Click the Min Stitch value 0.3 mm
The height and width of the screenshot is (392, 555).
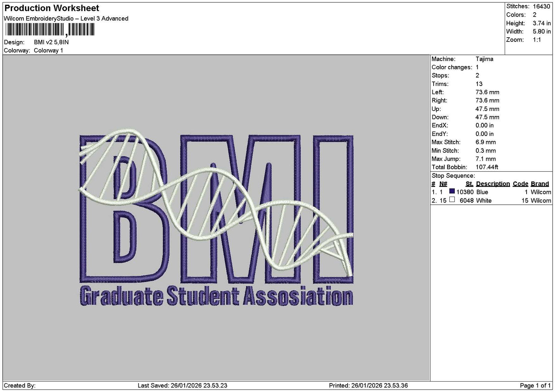485,151
